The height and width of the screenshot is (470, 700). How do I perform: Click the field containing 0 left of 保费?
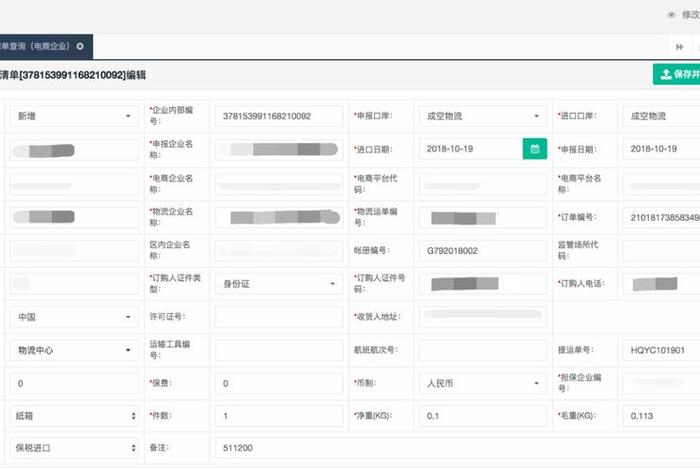pos(74,383)
